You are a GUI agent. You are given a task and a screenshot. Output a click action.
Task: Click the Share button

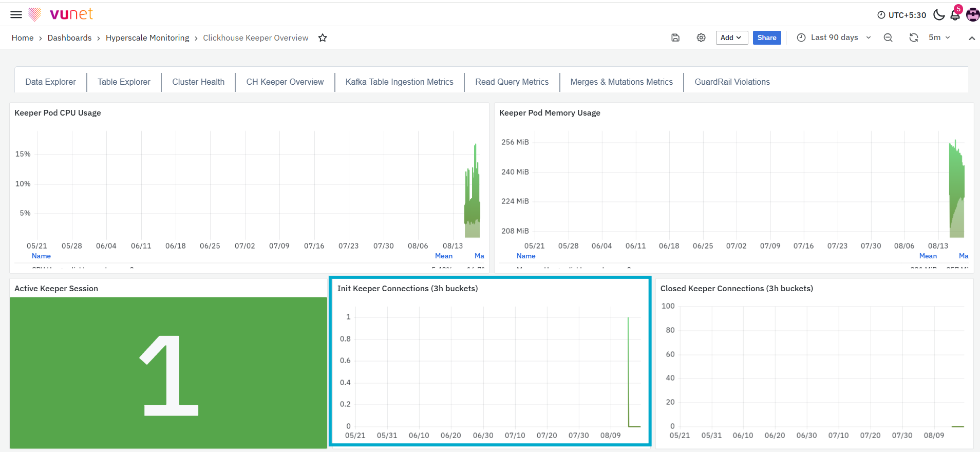coord(767,37)
